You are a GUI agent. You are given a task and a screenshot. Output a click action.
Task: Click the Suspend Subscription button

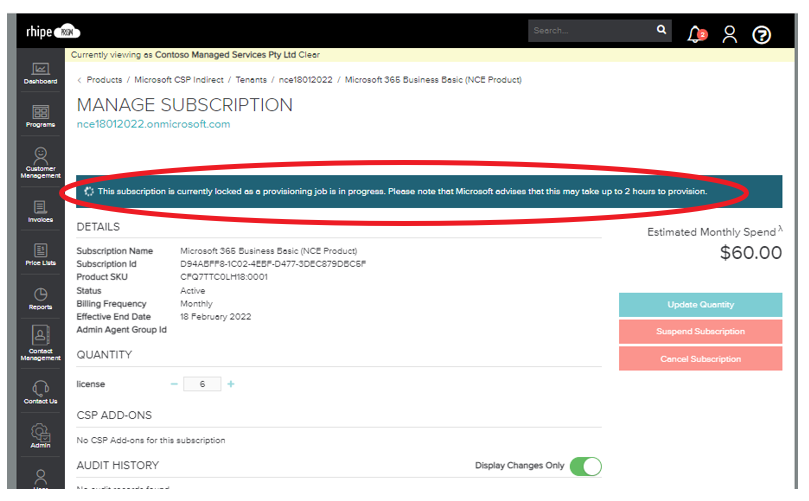click(700, 332)
